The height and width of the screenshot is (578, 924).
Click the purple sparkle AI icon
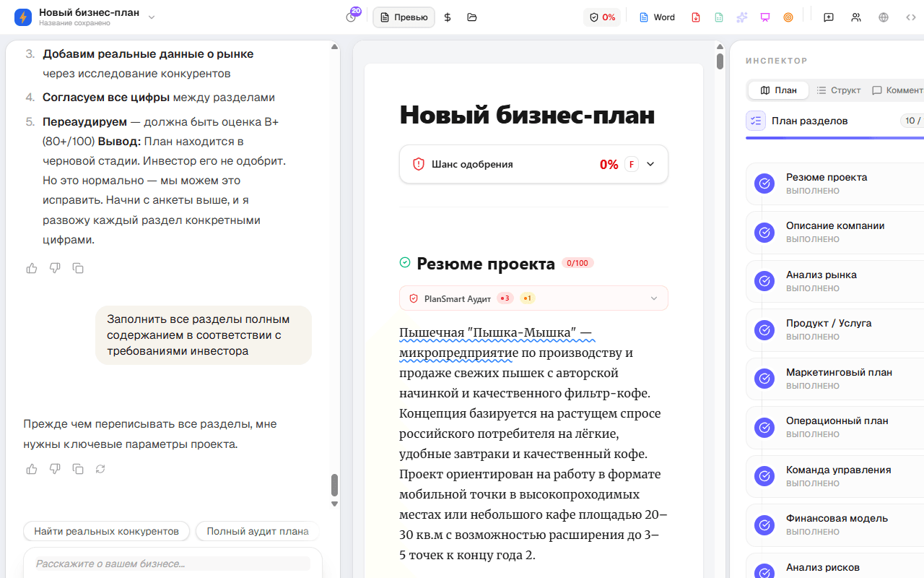click(x=741, y=17)
